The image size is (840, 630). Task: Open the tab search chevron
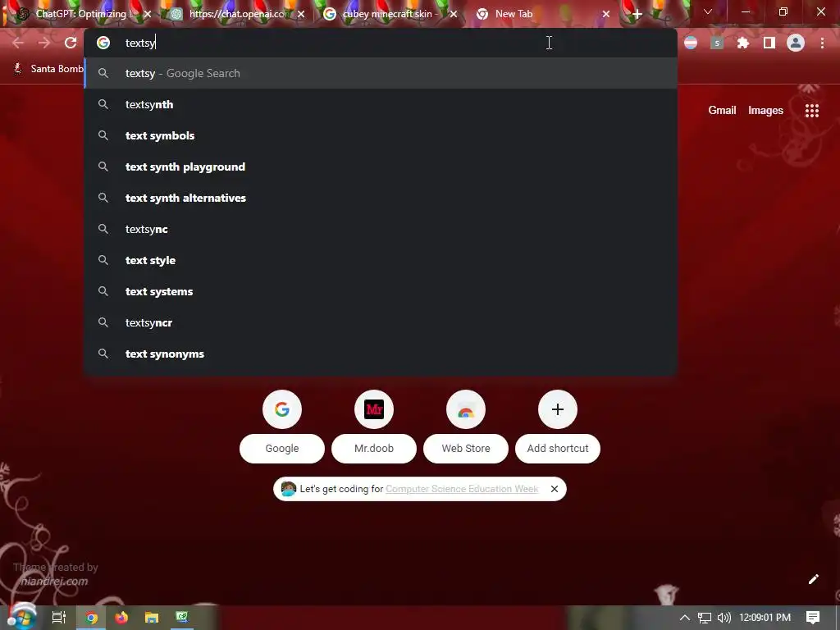point(708,11)
